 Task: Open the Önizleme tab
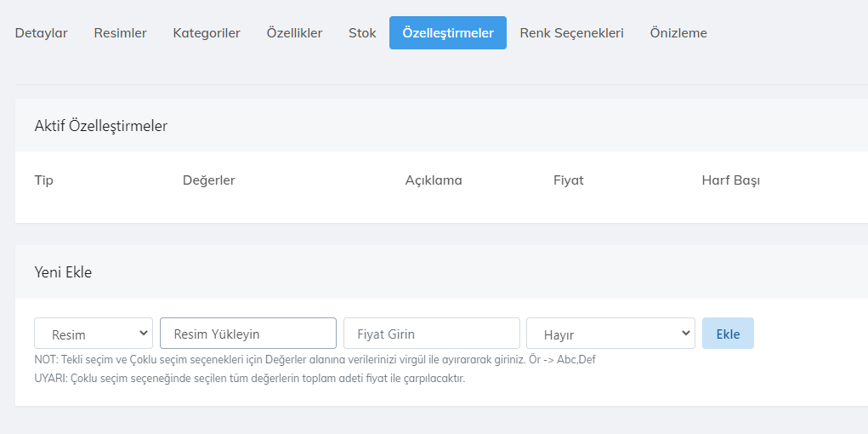click(x=678, y=33)
